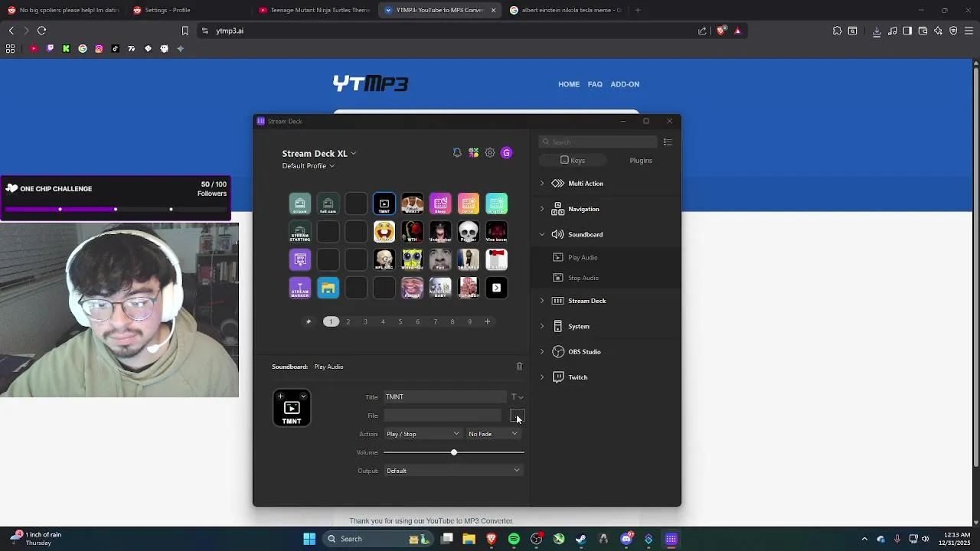
Task: Select the WHAT? soundboard key
Action: tap(412, 204)
